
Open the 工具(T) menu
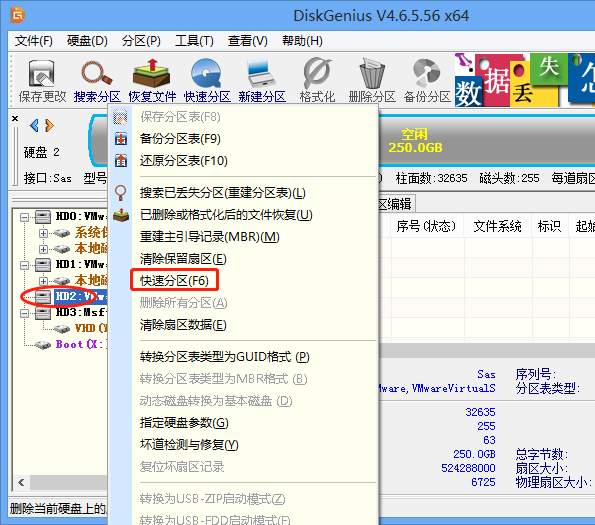(194, 41)
